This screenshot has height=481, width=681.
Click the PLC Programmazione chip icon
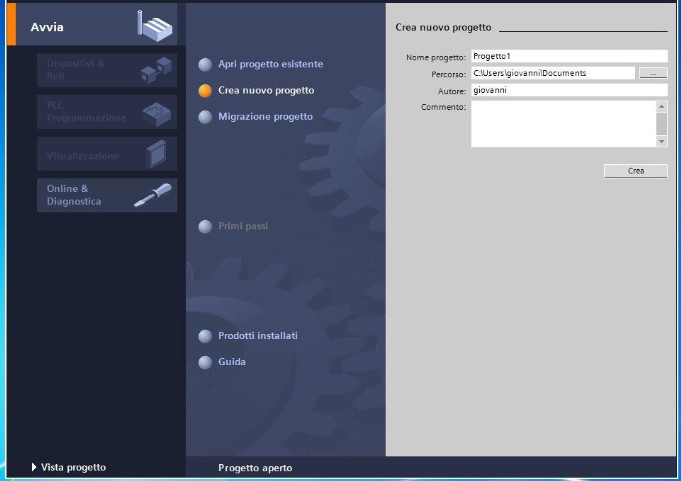pos(157,113)
